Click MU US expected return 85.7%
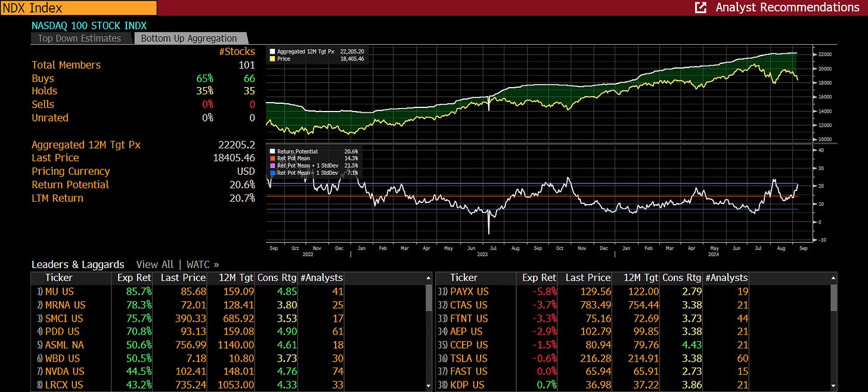 point(138,292)
